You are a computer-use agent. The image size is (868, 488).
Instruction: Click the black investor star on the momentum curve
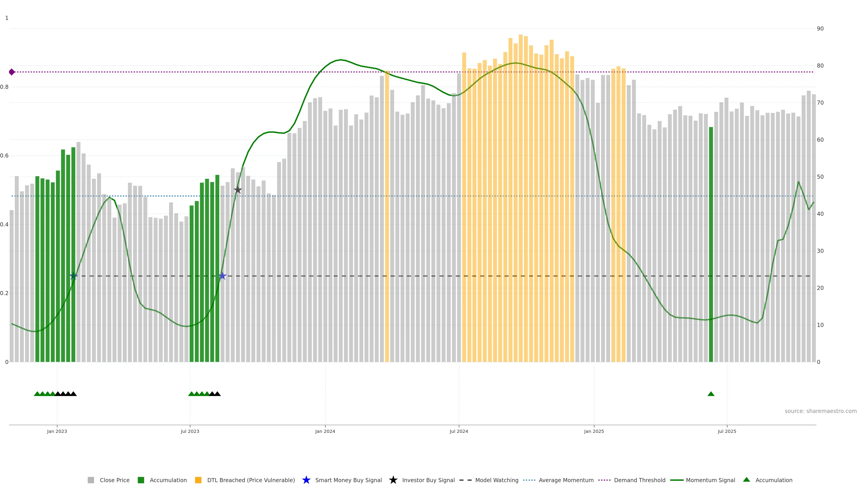[238, 190]
